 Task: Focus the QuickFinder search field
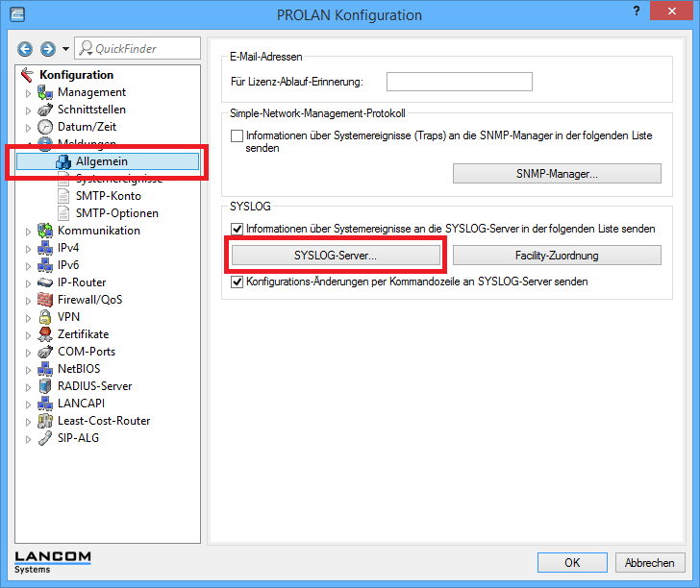click(137, 48)
